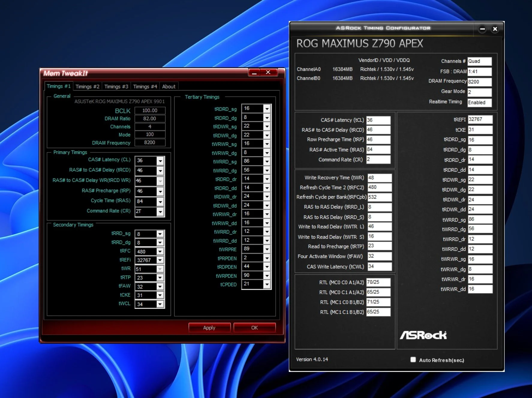
Task: Click the BCLK value field
Action: tap(150, 110)
